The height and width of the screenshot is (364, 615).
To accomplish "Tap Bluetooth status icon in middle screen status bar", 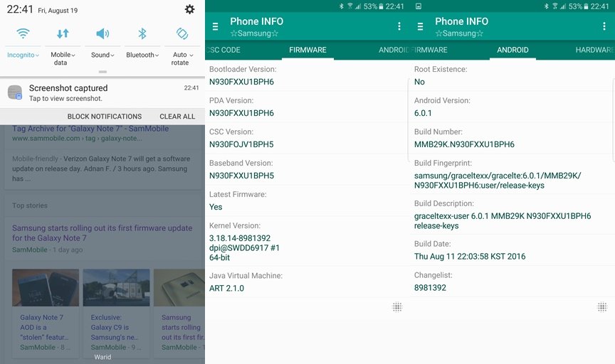I will 341,6.
